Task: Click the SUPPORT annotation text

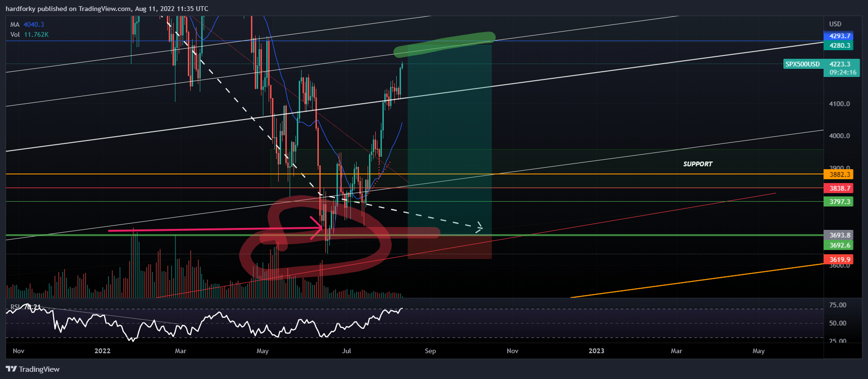Action: 697,164
